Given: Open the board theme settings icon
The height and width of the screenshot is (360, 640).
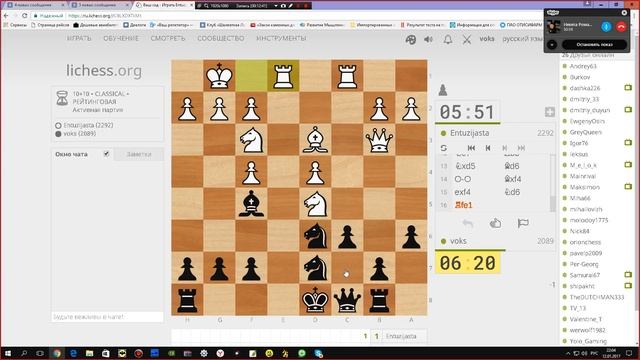Looking at the screenshot, I should point(411,39).
